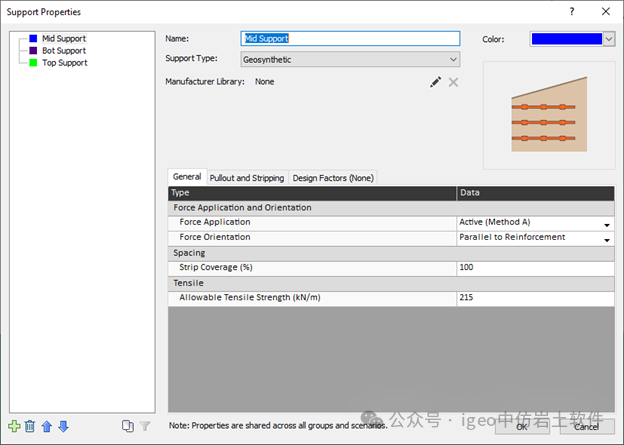Click the Filter funnel icon
The height and width of the screenshot is (445, 624).
tap(144, 426)
